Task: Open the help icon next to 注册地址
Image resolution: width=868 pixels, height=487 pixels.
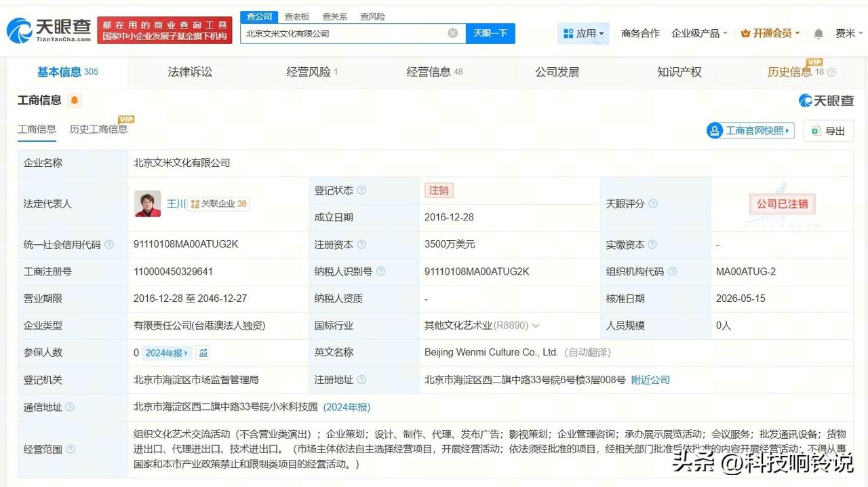Action: 361,380
